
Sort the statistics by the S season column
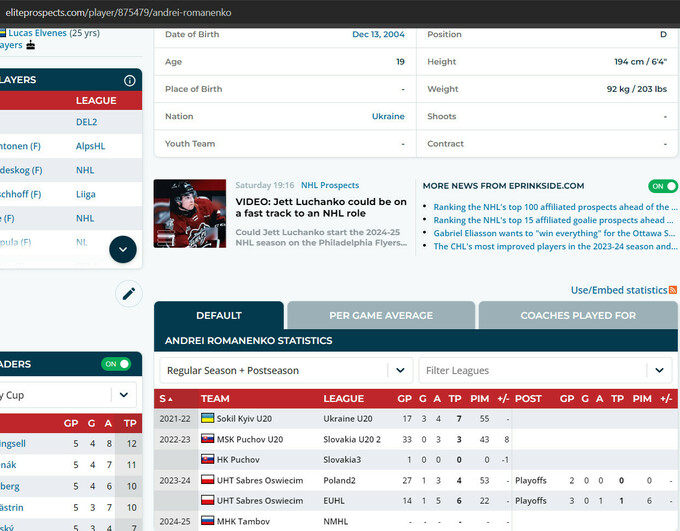(166, 398)
